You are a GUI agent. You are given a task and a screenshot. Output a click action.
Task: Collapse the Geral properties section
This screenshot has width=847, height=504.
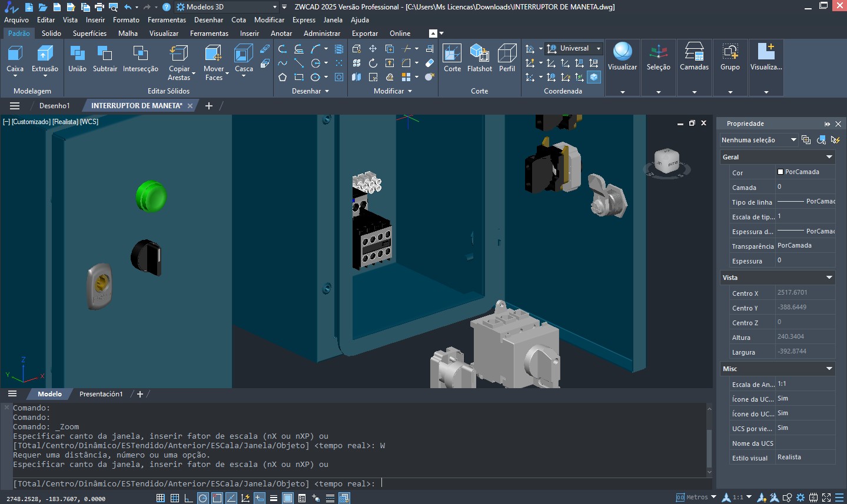829,157
